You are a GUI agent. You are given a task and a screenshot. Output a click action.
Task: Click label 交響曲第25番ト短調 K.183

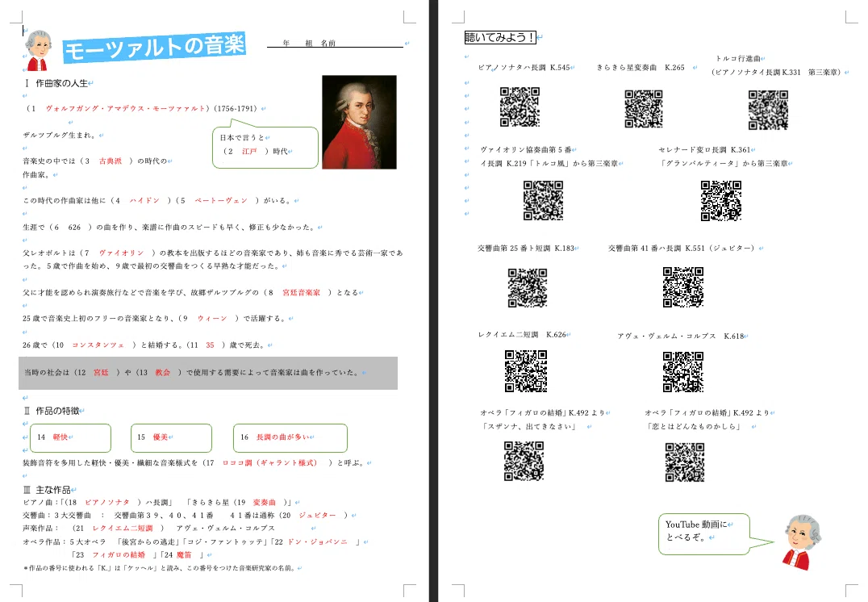(526, 249)
